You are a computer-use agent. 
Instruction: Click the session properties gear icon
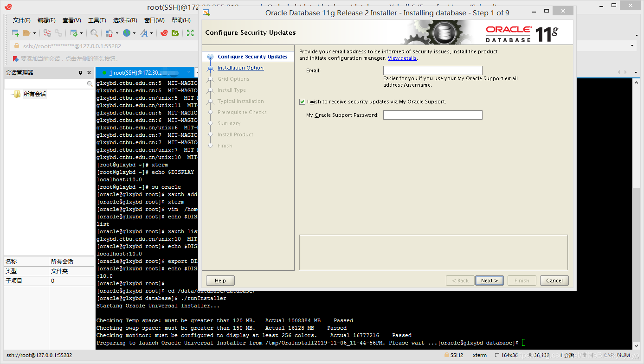point(73,33)
